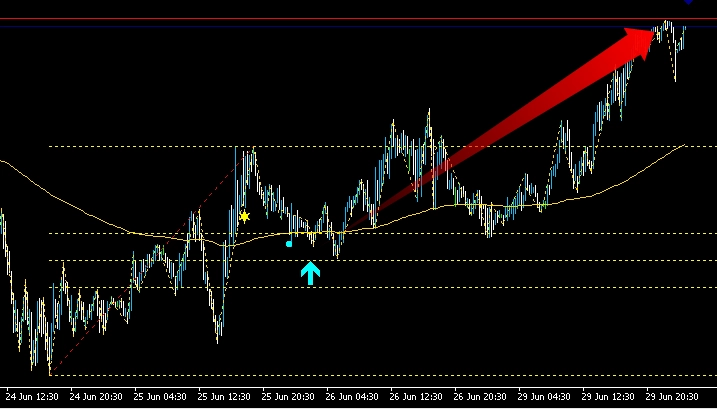Click the 29 Jun 20:30 time label

click(x=672, y=397)
